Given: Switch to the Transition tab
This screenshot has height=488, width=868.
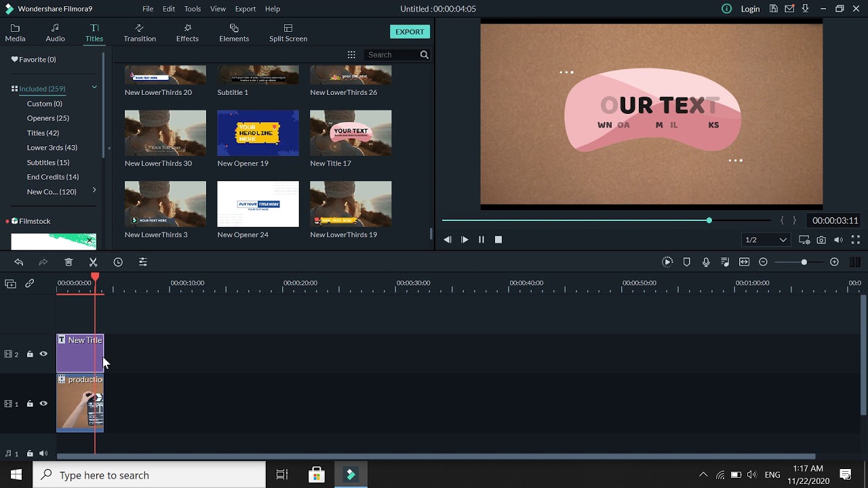Looking at the screenshot, I should tap(140, 33).
